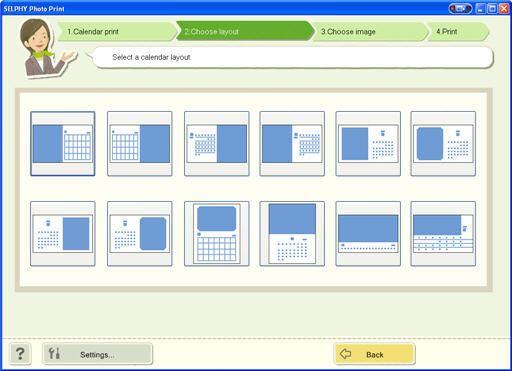
Task: Select small calendar left with bordered square photo right
Action: pyautogui.click(x=63, y=234)
